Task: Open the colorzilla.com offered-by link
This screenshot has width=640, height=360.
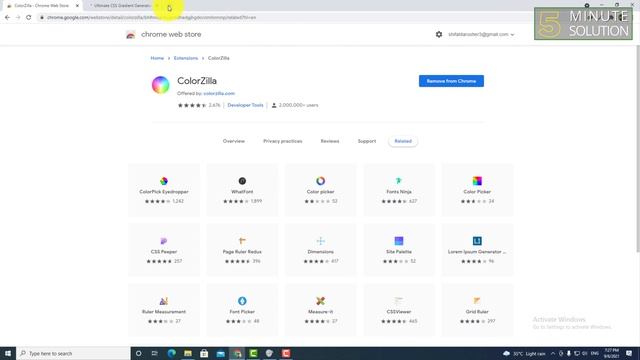Action: point(219,93)
